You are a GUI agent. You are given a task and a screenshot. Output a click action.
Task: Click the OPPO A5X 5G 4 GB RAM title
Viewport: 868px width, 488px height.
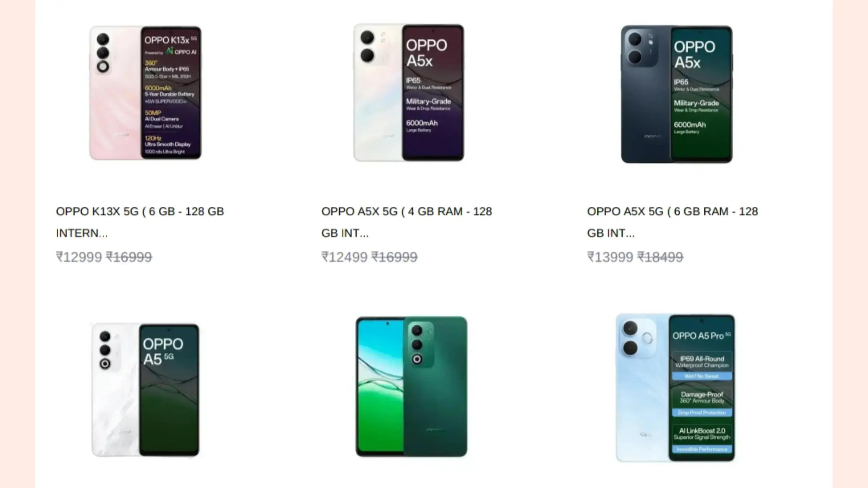407,222
